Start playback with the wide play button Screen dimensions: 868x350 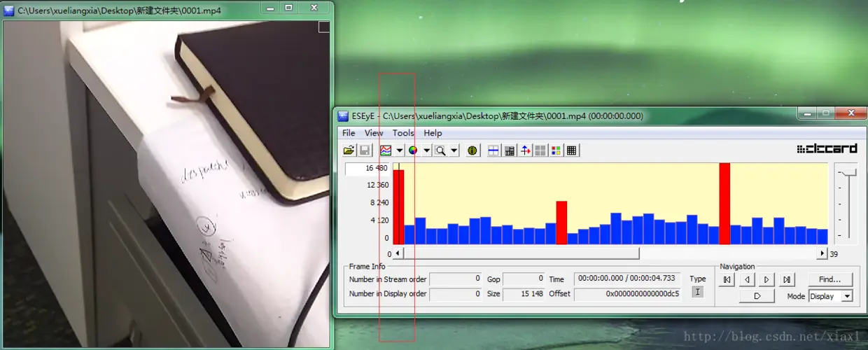tap(757, 297)
